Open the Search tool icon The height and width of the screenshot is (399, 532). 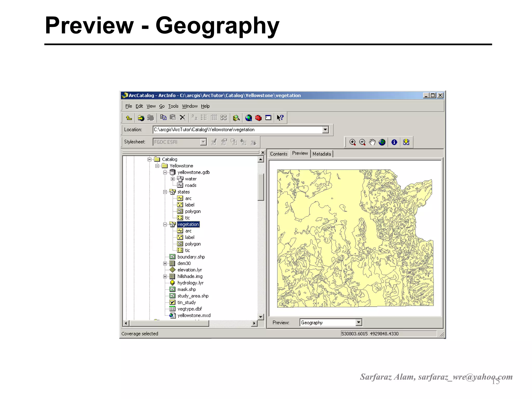[236, 118]
